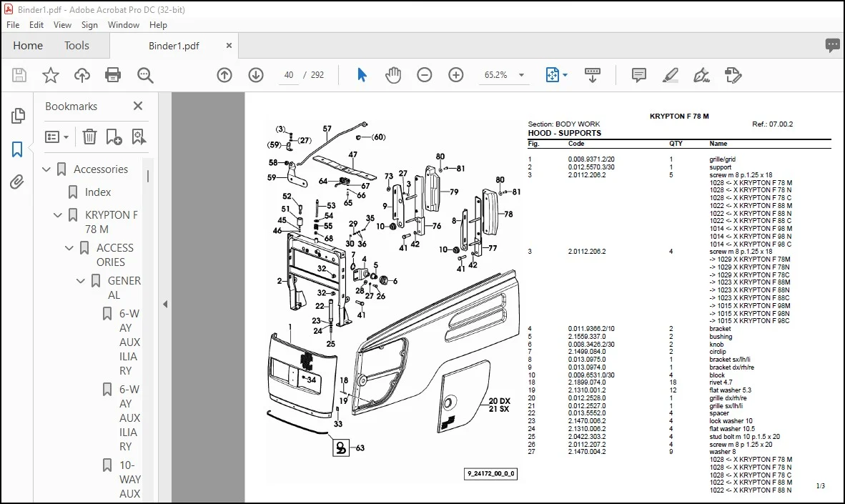Open the comments chat bubble icon
The height and width of the screenshot is (504, 845).
832,45
